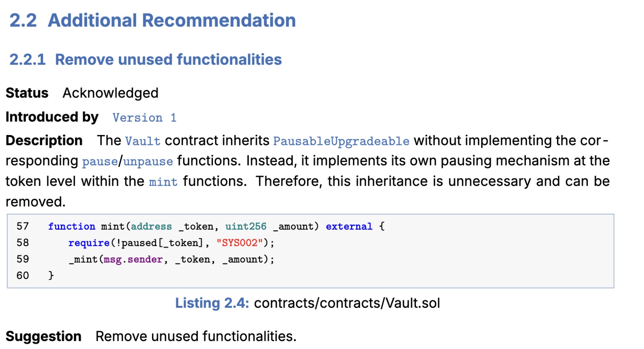Click the "SYS002" string in the code
Image resolution: width=644 pixels, height=349 pixels.
(x=239, y=243)
